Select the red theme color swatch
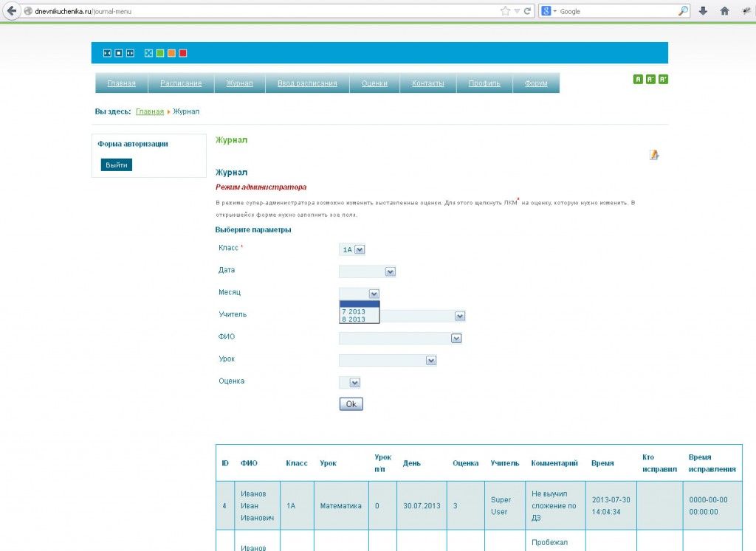Image resolution: width=756 pixels, height=551 pixels. pos(183,53)
